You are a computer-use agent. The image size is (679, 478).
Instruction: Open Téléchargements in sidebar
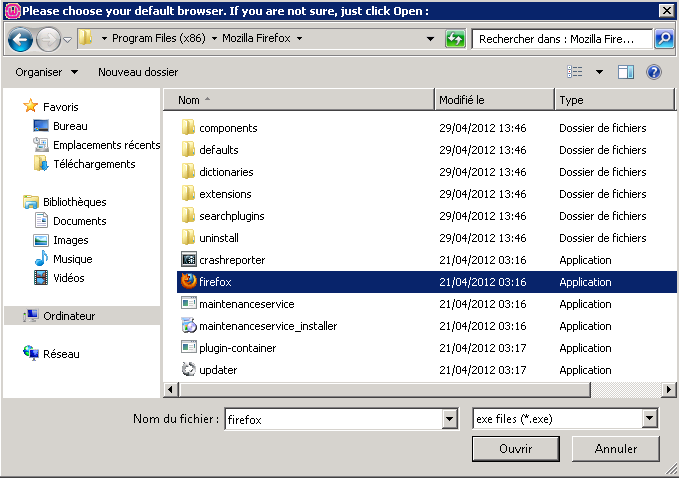coord(94,164)
